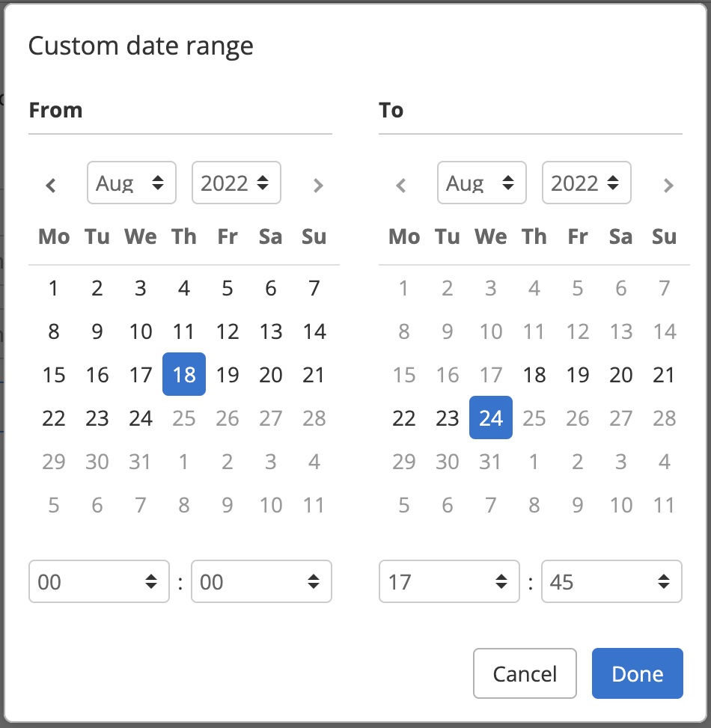Pick August 22 in the To calendar
711x728 pixels.
point(404,418)
